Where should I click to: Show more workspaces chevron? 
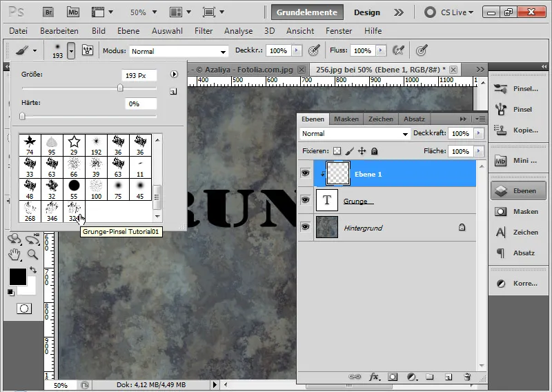(398, 12)
